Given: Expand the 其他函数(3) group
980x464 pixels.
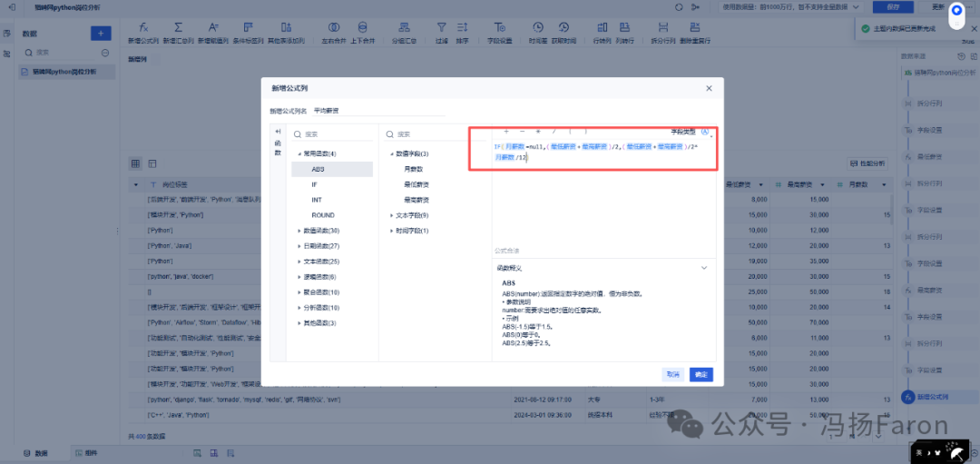Looking at the screenshot, I should [x=299, y=322].
